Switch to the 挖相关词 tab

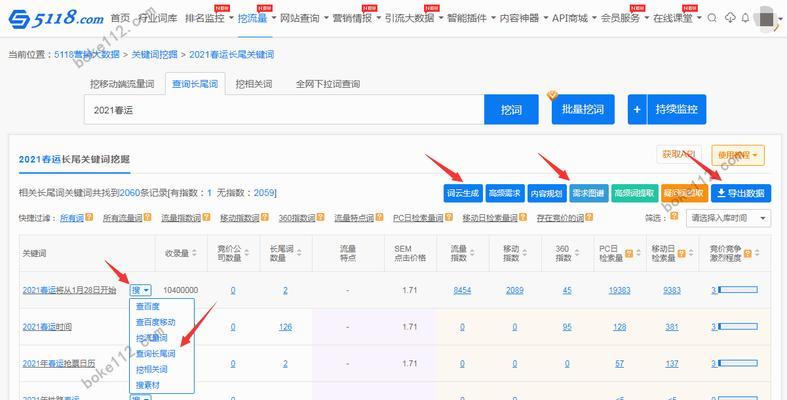pos(253,84)
